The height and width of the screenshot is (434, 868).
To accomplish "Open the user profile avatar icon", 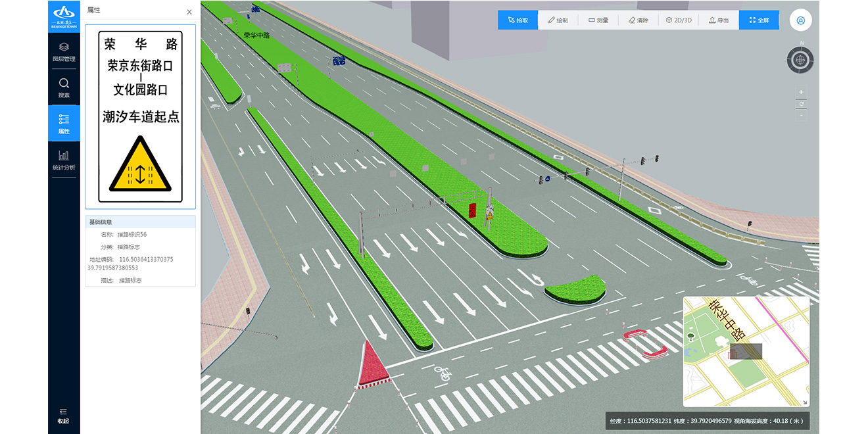I will click(x=800, y=20).
